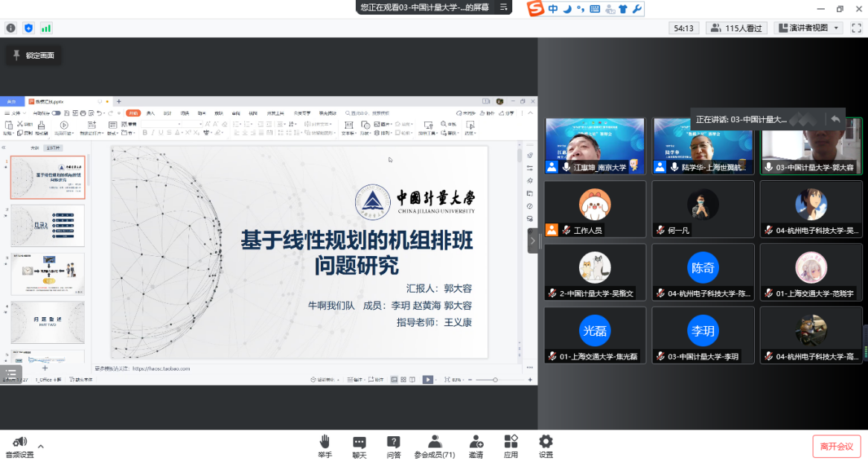Open the Invite (邀请) icon

476,445
